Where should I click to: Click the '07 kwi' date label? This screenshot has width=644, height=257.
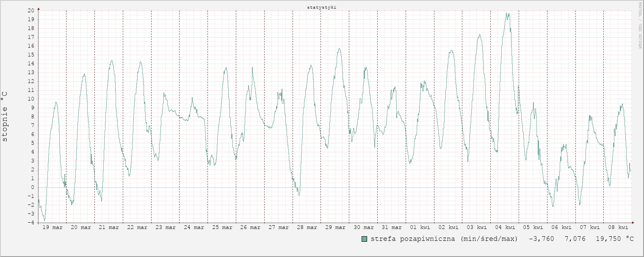[x=590, y=227]
